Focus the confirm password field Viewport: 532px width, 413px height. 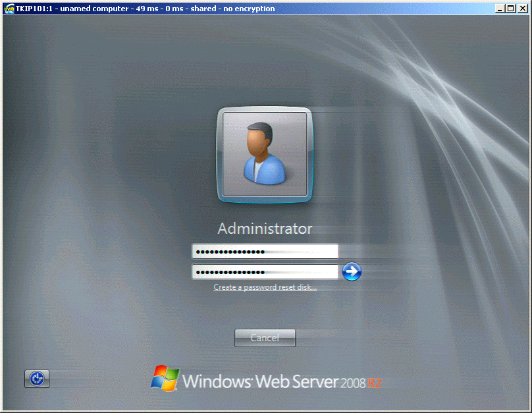pos(265,272)
